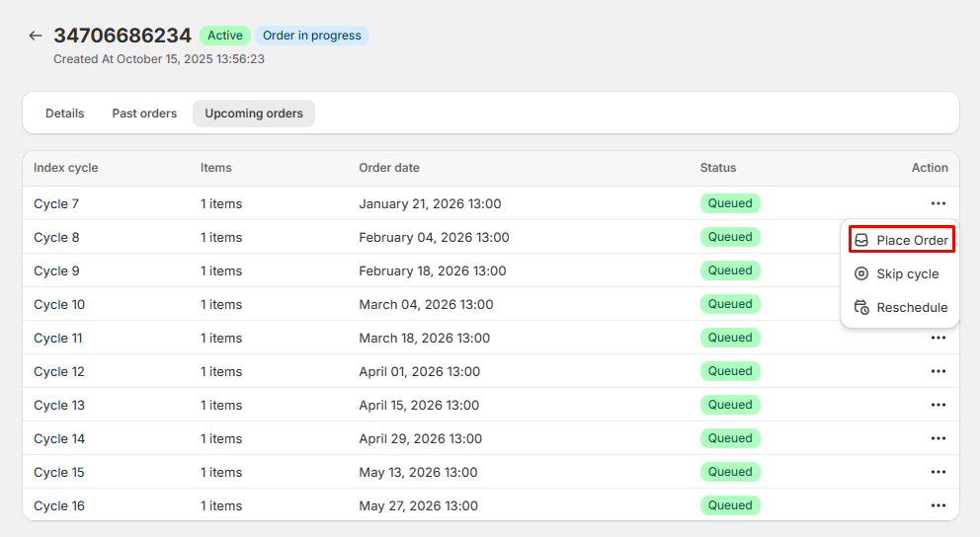Open the three-dot action menu for Cycle 7
980x537 pixels.
(x=938, y=203)
